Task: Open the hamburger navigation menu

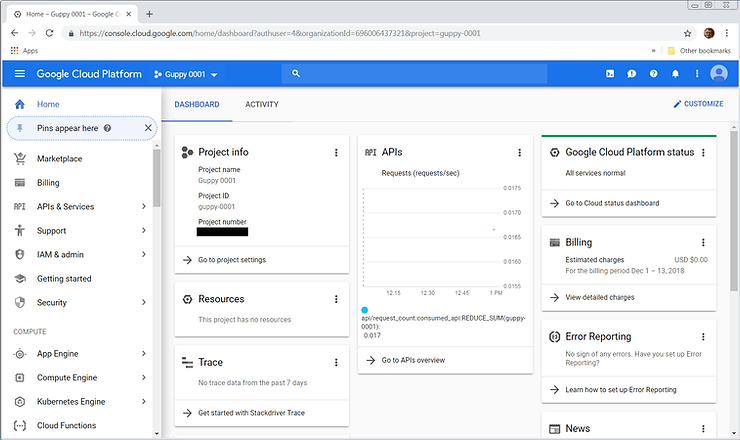Action: coord(19,74)
